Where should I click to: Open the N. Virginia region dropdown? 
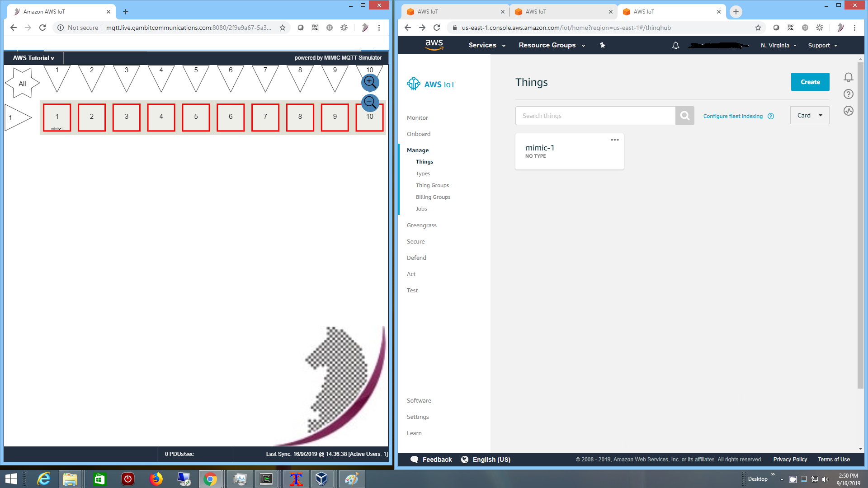(x=778, y=45)
